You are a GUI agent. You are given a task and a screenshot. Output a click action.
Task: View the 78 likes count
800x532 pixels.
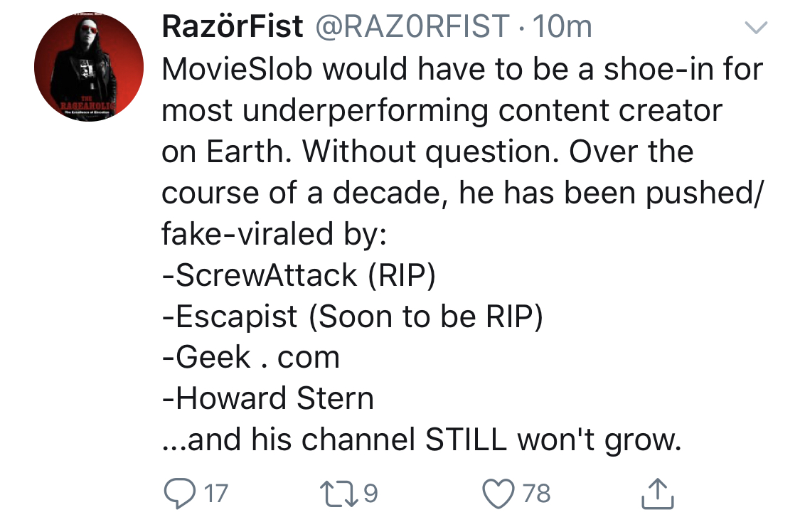(x=537, y=493)
